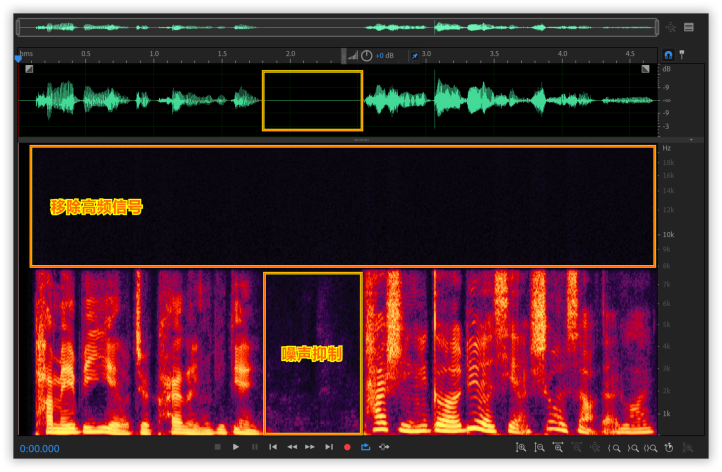Viewport: 722px width, 472px height.
Task: Click the overview waveform navigator bar
Action: pos(338,27)
